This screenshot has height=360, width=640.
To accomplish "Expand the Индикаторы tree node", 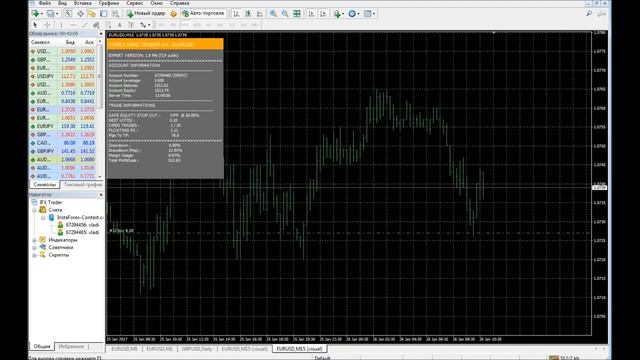I will (x=35, y=240).
